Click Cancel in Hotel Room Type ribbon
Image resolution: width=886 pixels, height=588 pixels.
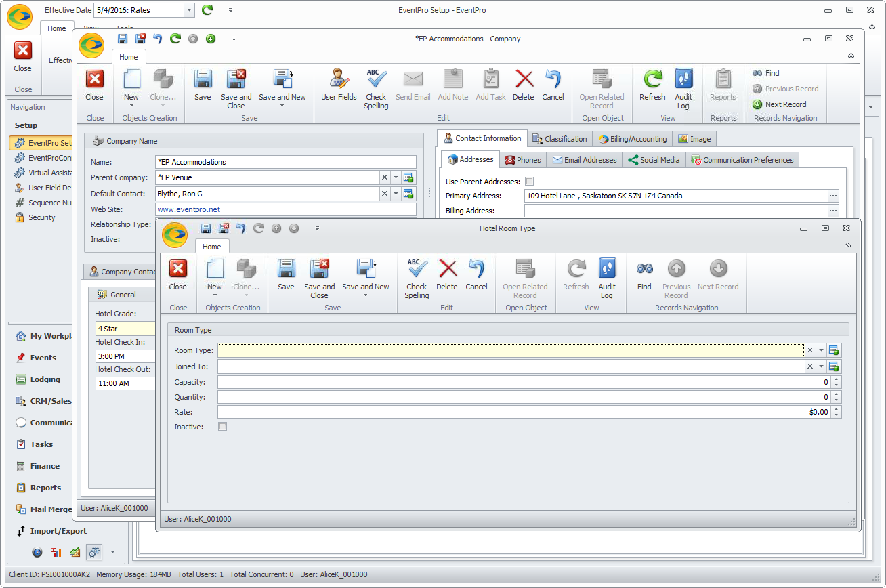(x=476, y=275)
